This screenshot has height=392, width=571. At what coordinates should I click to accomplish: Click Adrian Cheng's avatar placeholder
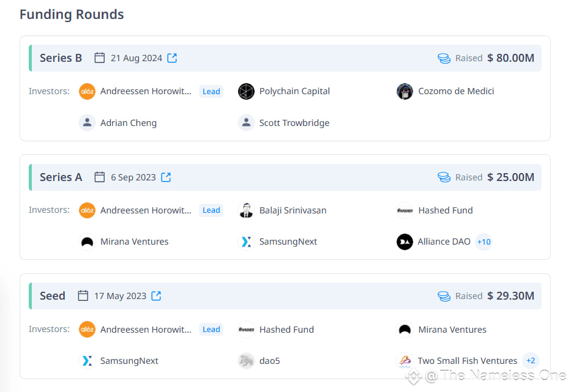click(87, 123)
